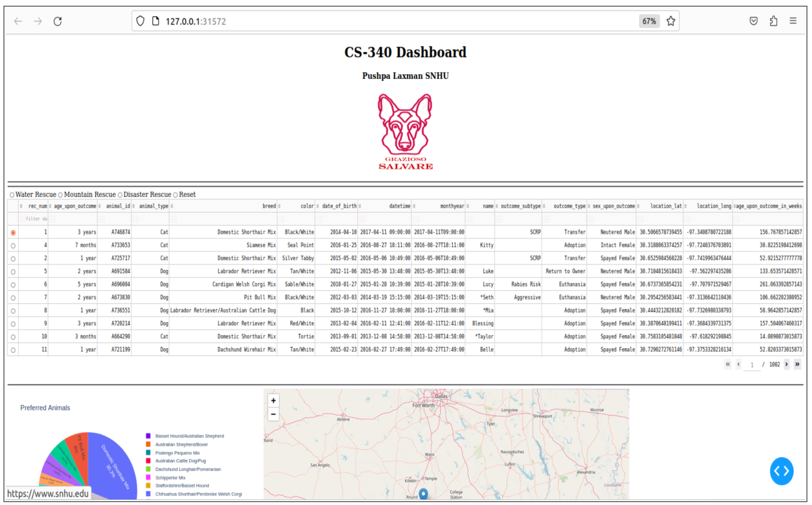Select row for Belle the Dachshund

[x=13, y=350]
